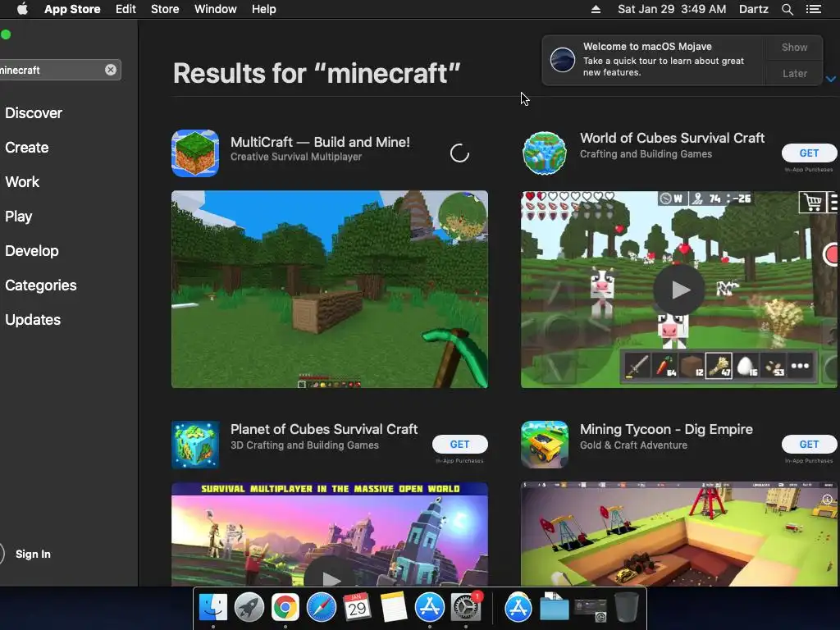Play the World of Cubes preview video
840x630 pixels.
click(678, 290)
